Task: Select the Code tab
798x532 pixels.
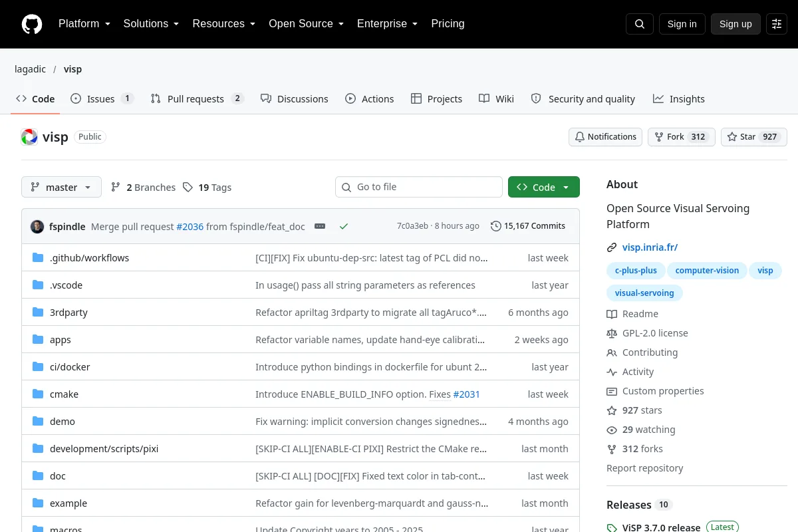Action: pyautogui.click(x=35, y=98)
